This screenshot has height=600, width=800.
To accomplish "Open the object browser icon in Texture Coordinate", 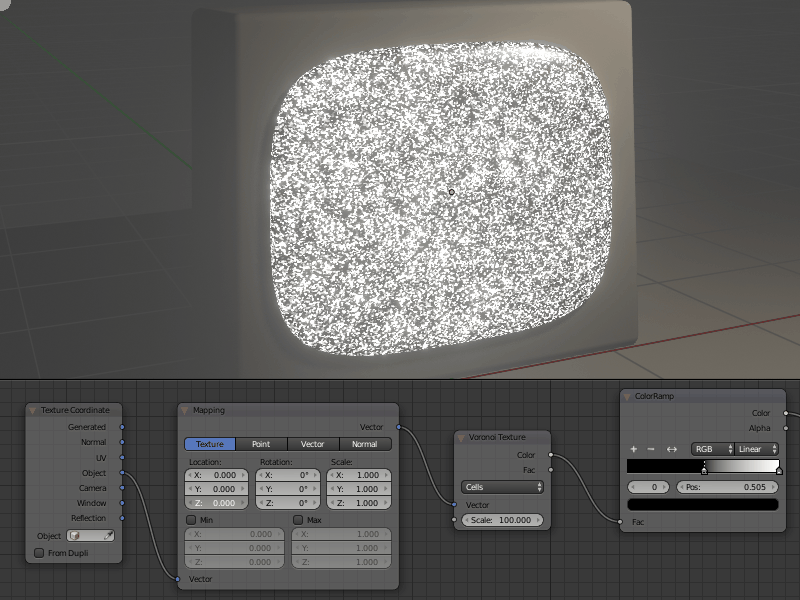I will (73, 536).
